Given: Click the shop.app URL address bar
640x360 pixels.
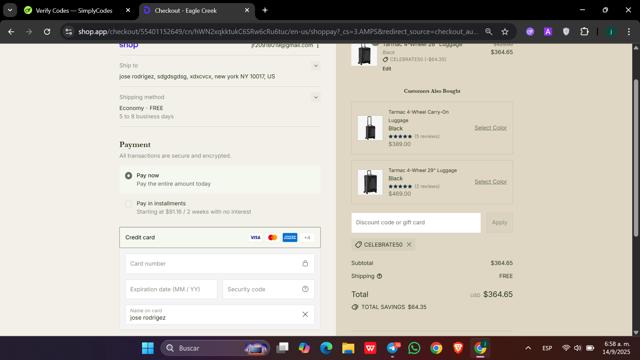Looking at the screenshot, I should coord(278,31).
